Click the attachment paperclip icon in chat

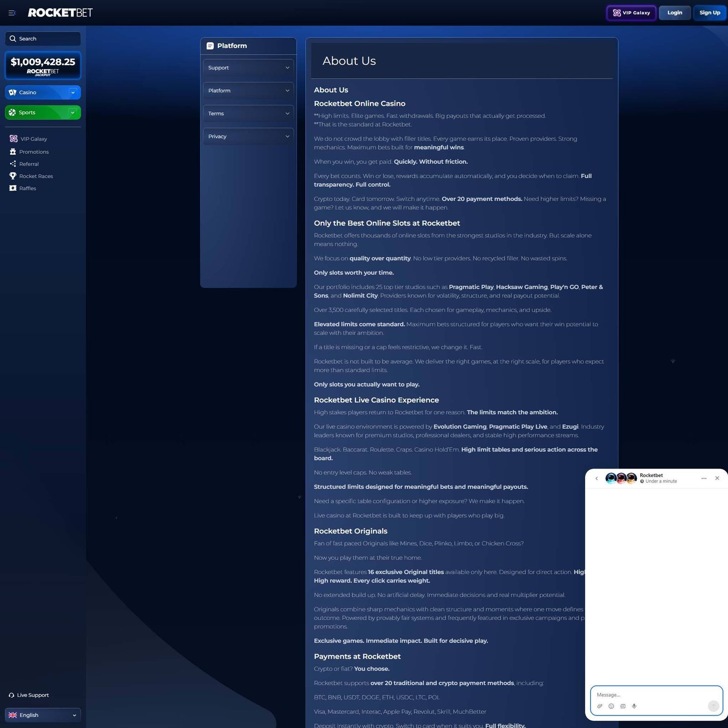600,706
